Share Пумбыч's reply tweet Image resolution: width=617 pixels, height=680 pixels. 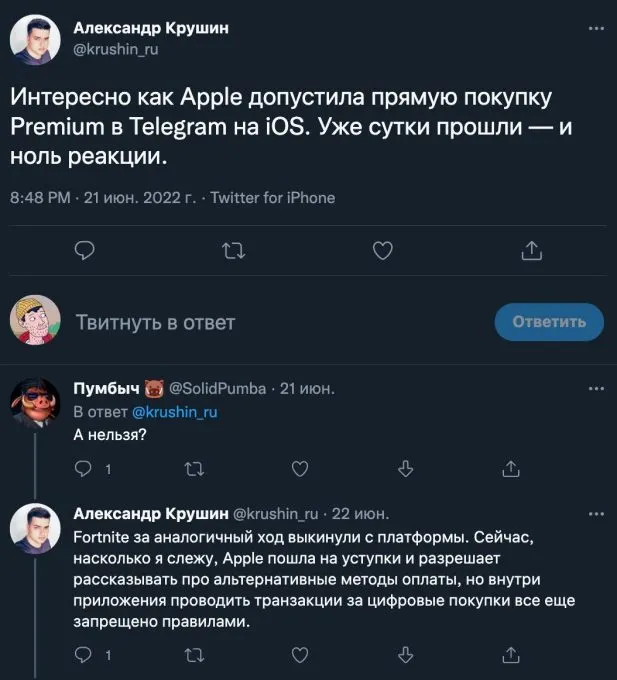pyautogui.click(x=511, y=467)
